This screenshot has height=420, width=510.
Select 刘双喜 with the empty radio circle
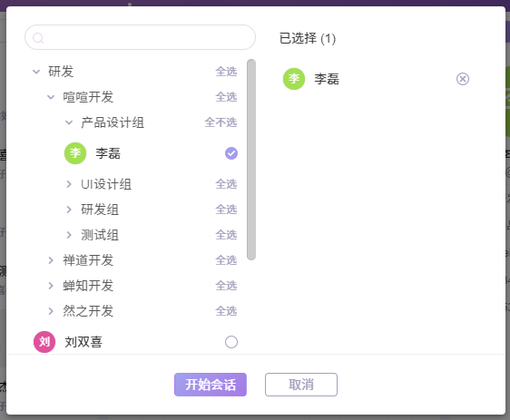point(231,342)
